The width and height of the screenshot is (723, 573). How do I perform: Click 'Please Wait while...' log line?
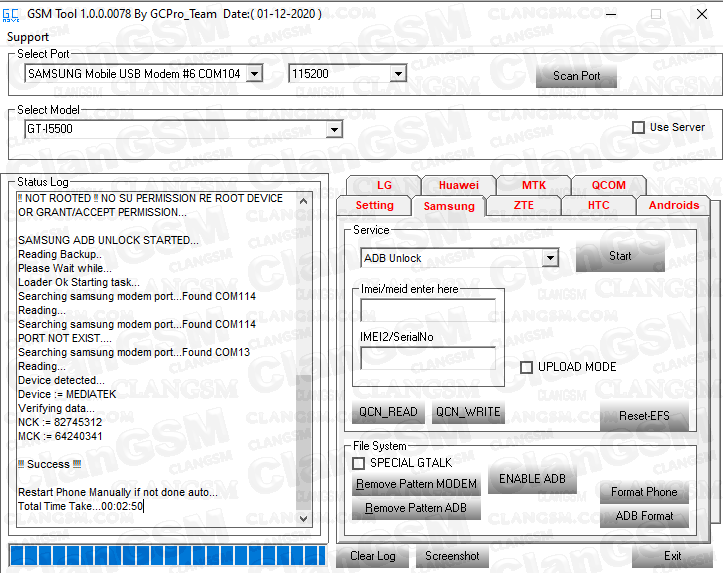coord(65,268)
